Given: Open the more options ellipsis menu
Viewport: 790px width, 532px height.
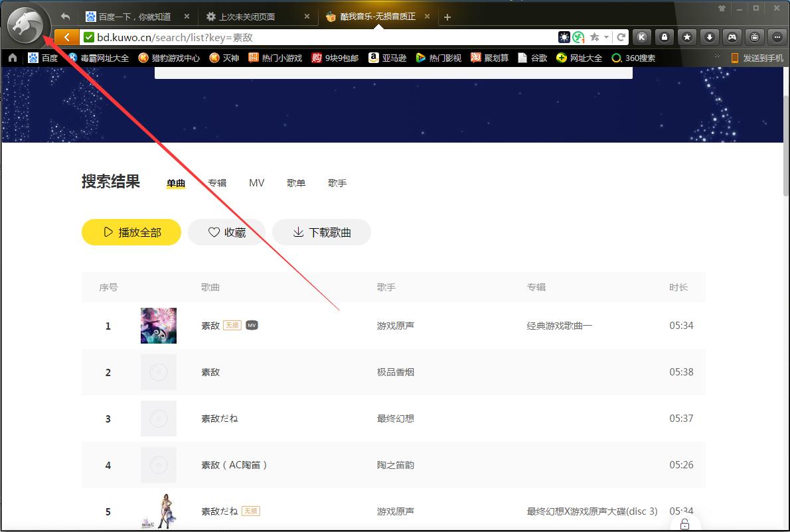Looking at the screenshot, I should pyautogui.click(x=777, y=37).
